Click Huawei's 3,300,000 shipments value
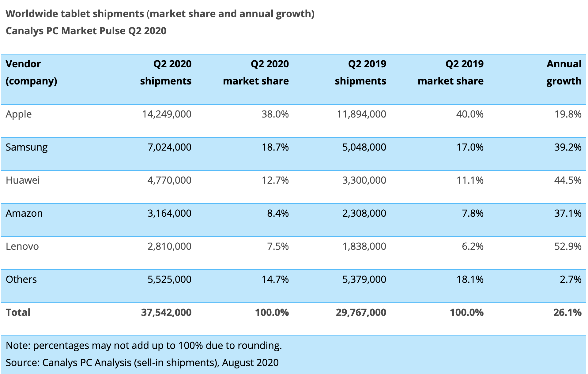The height and width of the screenshot is (374, 588). pyautogui.click(x=364, y=180)
